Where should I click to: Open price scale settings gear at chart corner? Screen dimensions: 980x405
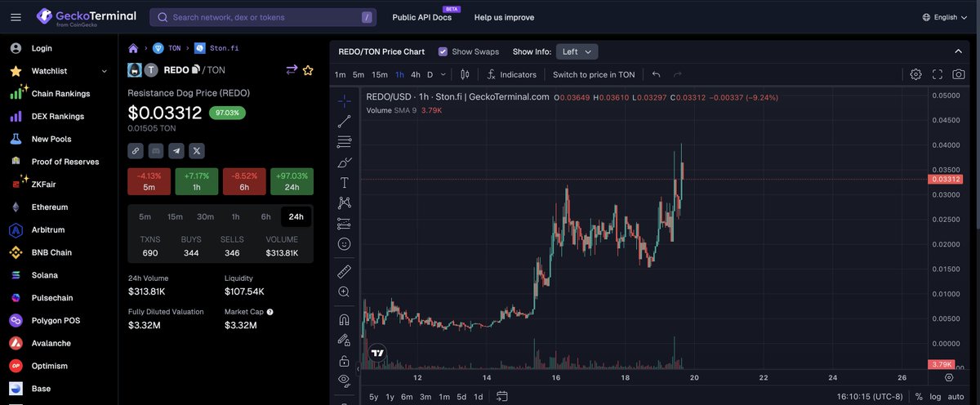[948, 377]
